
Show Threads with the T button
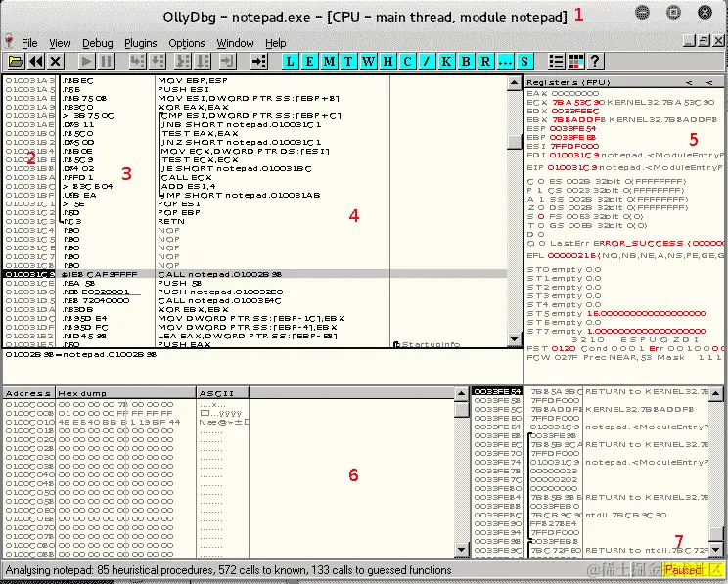(348, 62)
